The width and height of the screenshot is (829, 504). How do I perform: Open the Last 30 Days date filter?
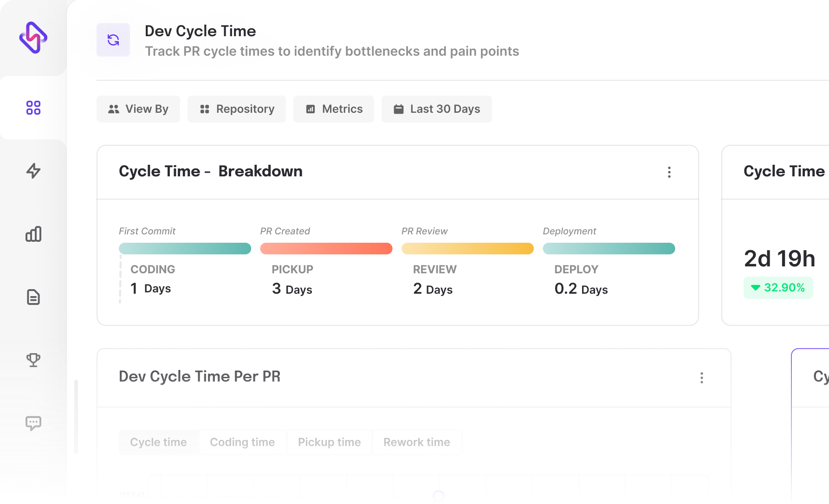[x=436, y=109]
